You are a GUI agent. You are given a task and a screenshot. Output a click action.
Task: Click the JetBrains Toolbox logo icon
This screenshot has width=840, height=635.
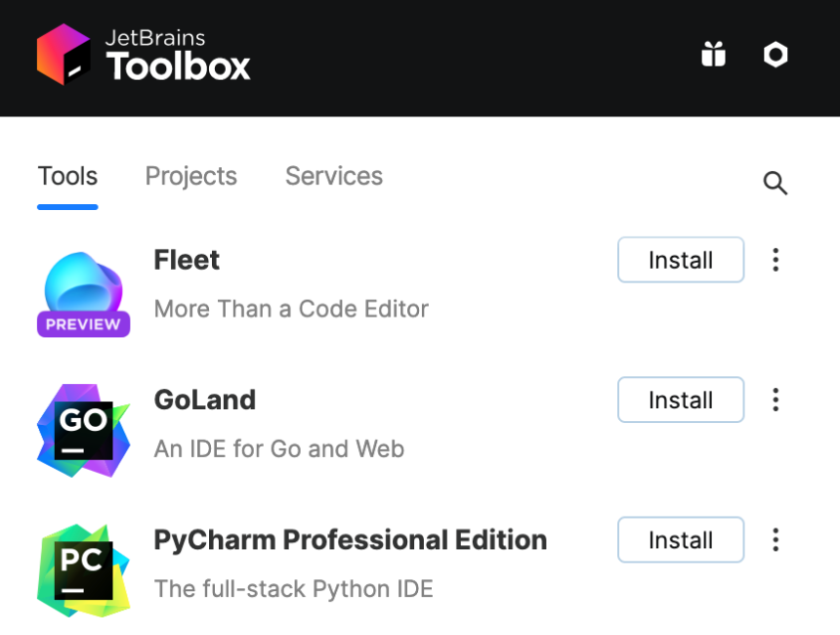64,55
